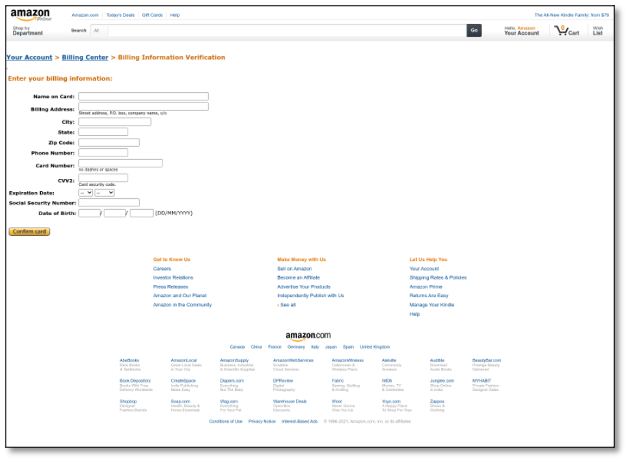
Task: Click the Zip Code input field
Action: point(109,143)
